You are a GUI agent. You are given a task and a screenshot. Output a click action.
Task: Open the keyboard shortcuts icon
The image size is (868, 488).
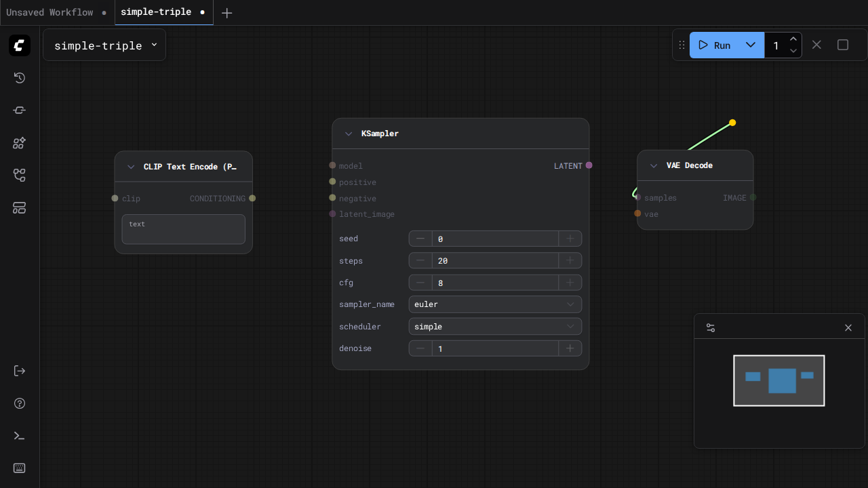[20, 468]
